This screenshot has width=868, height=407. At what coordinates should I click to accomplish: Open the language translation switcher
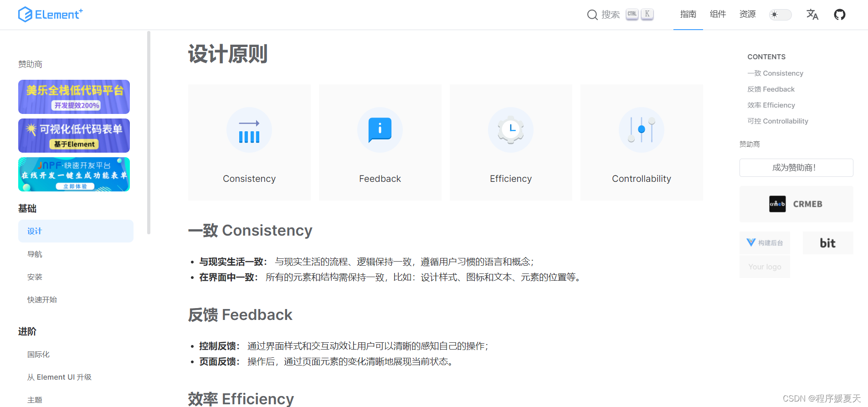pos(812,15)
